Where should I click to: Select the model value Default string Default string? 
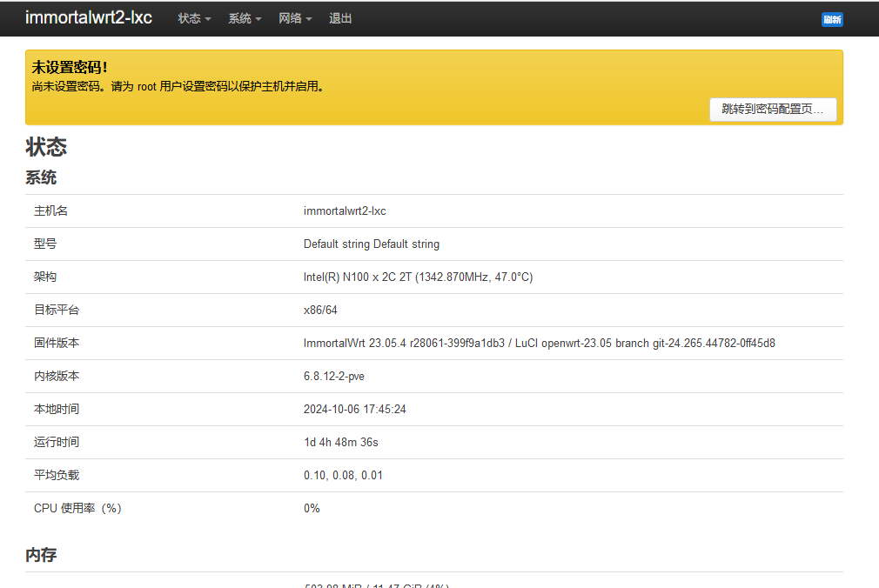(x=371, y=244)
